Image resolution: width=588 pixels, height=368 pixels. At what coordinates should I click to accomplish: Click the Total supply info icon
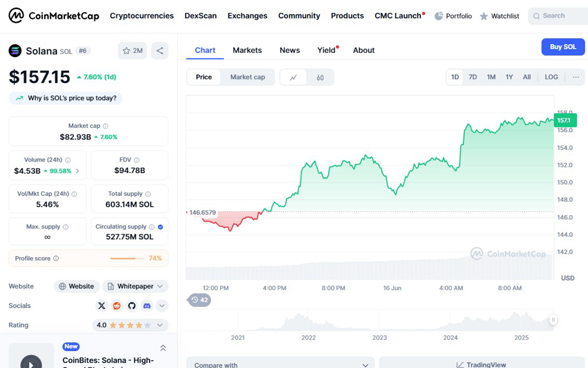click(148, 194)
